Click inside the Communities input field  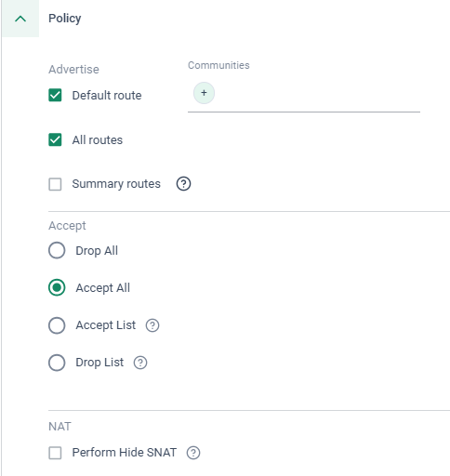(316, 93)
